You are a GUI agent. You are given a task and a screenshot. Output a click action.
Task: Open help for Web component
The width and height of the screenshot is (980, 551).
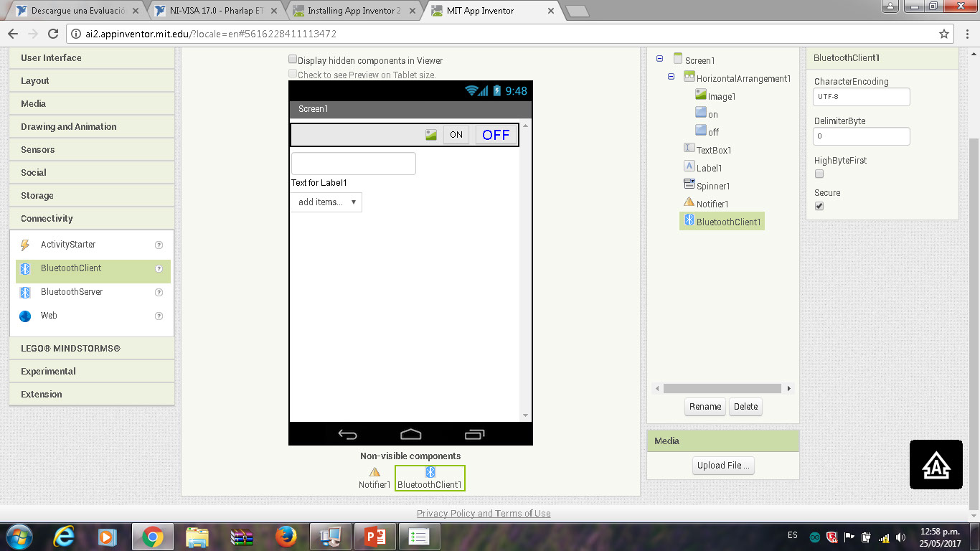click(x=159, y=316)
